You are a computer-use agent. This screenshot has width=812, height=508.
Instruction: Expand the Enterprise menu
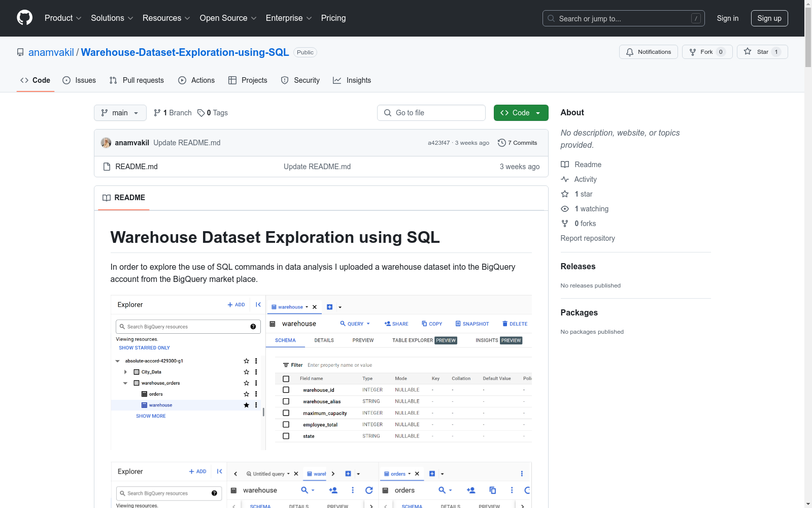coord(289,18)
